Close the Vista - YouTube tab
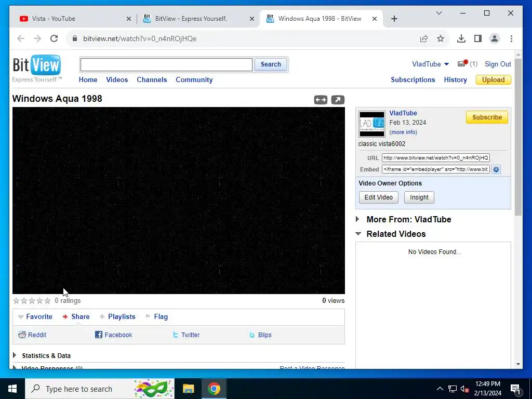The image size is (532, 399). point(129,19)
